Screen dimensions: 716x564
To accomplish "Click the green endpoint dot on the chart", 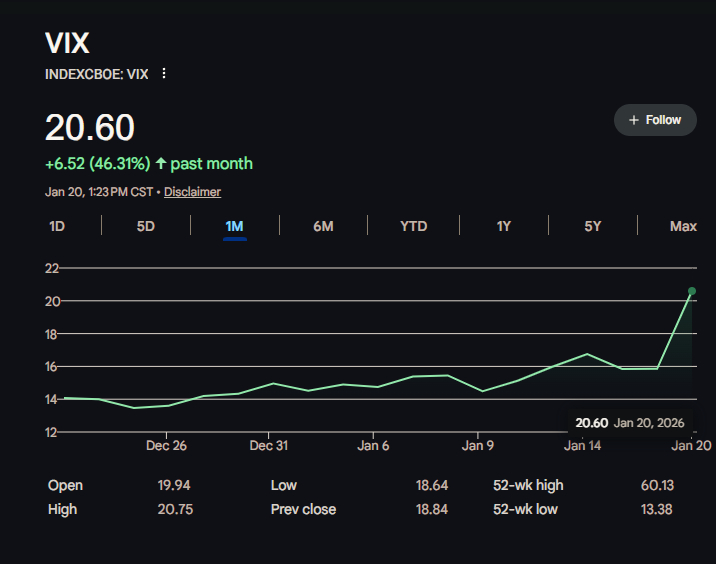I will 691,291.
